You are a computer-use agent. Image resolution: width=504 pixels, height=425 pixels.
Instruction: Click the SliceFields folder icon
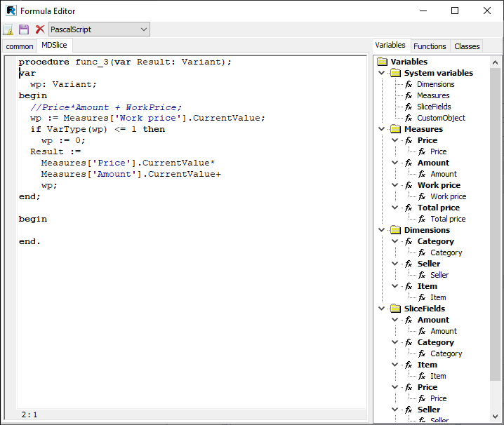395,309
